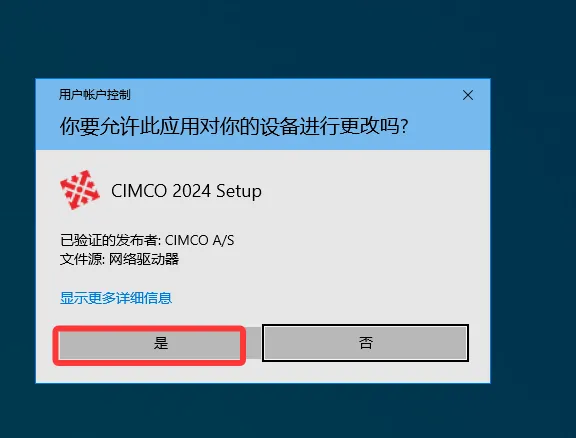Screen dimensions: 576x438
Task: Click the word Setup in the app name
Action: pyautogui.click(x=239, y=192)
